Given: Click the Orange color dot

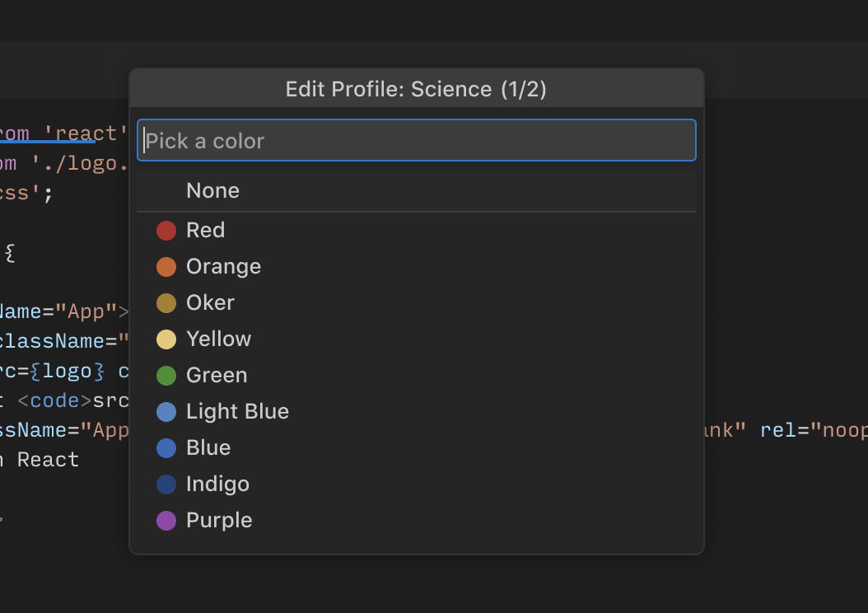Looking at the screenshot, I should coord(166,266).
